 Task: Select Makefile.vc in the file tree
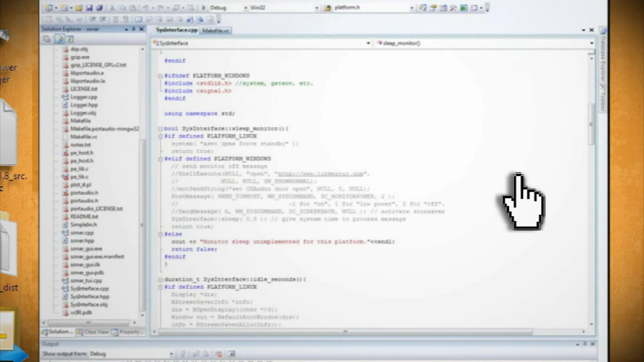[84, 137]
